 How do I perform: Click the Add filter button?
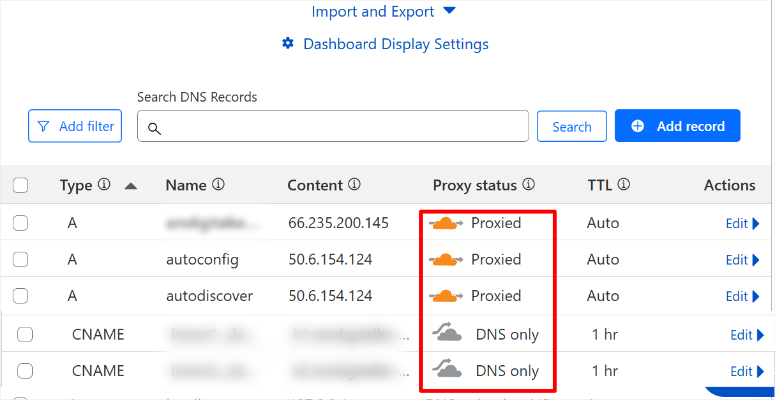coord(75,126)
